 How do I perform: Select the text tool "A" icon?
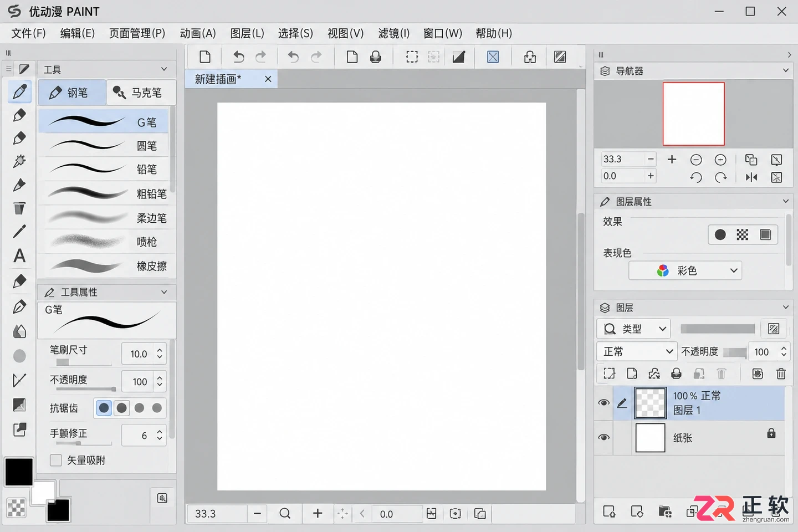(19, 255)
